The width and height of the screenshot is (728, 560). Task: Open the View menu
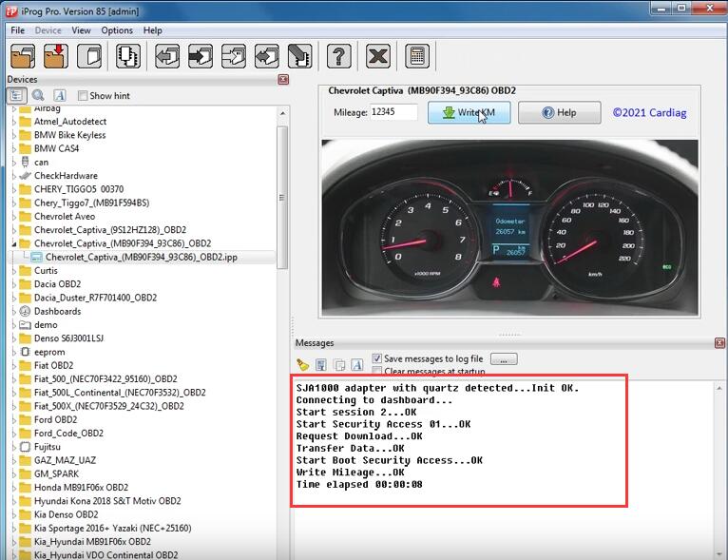click(81, 30)
